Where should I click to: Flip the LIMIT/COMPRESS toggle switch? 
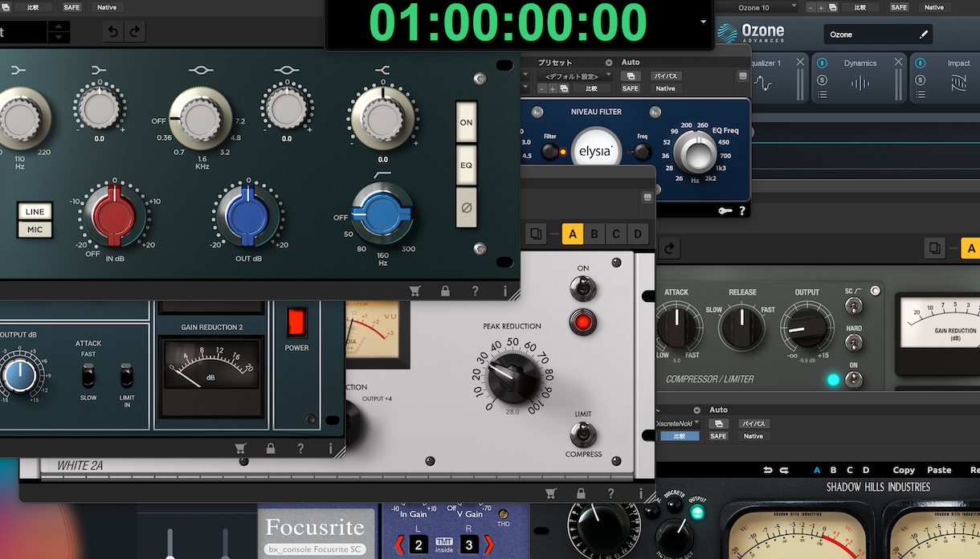click(583, 435)
